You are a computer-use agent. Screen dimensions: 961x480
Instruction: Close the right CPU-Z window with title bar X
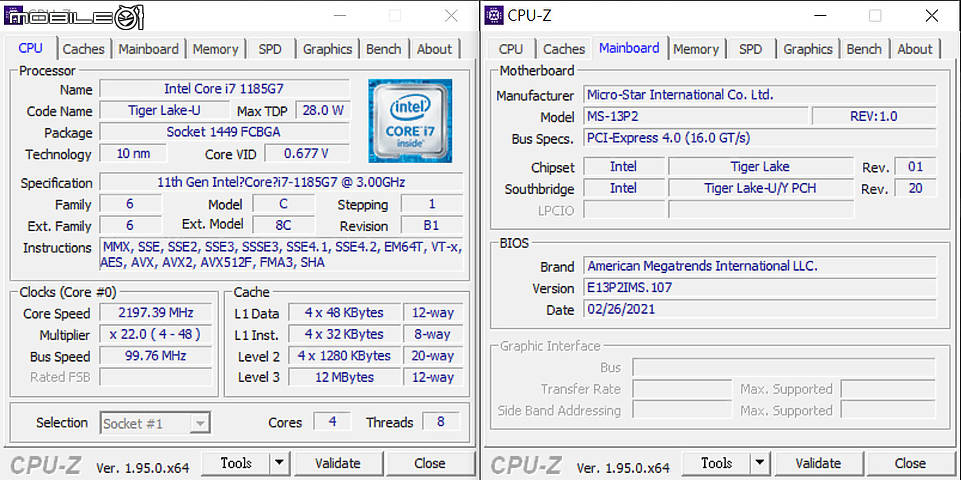[932, 16]
